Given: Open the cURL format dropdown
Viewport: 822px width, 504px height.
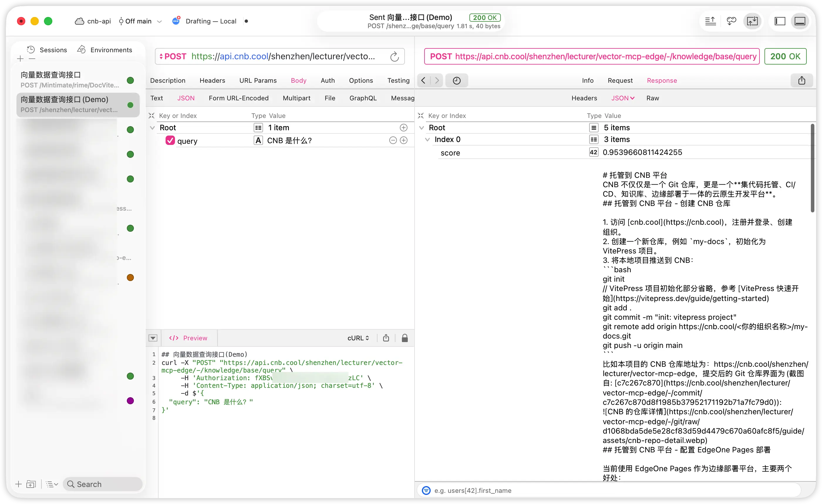Looking at the screenshot, I should coord(358,338).
